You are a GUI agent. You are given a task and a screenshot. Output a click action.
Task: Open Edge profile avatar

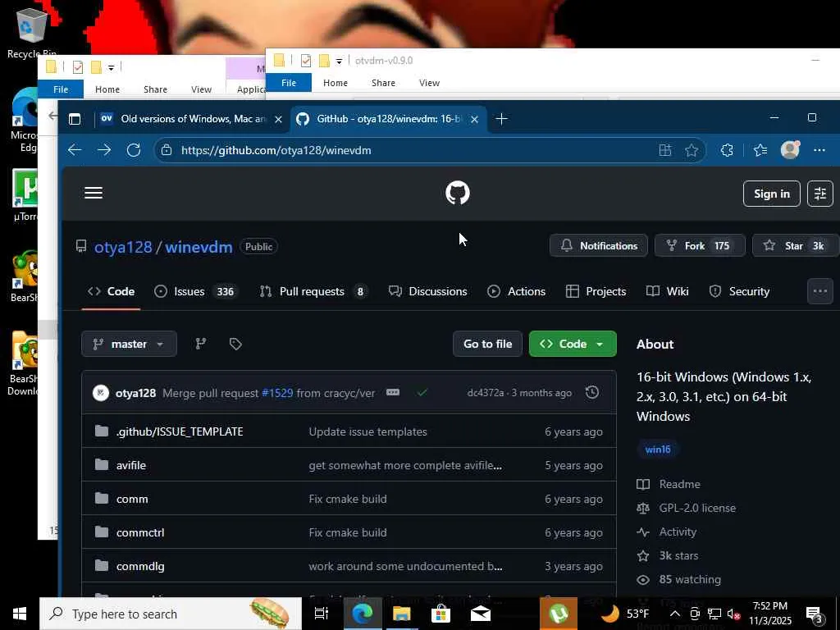(790, 150)
